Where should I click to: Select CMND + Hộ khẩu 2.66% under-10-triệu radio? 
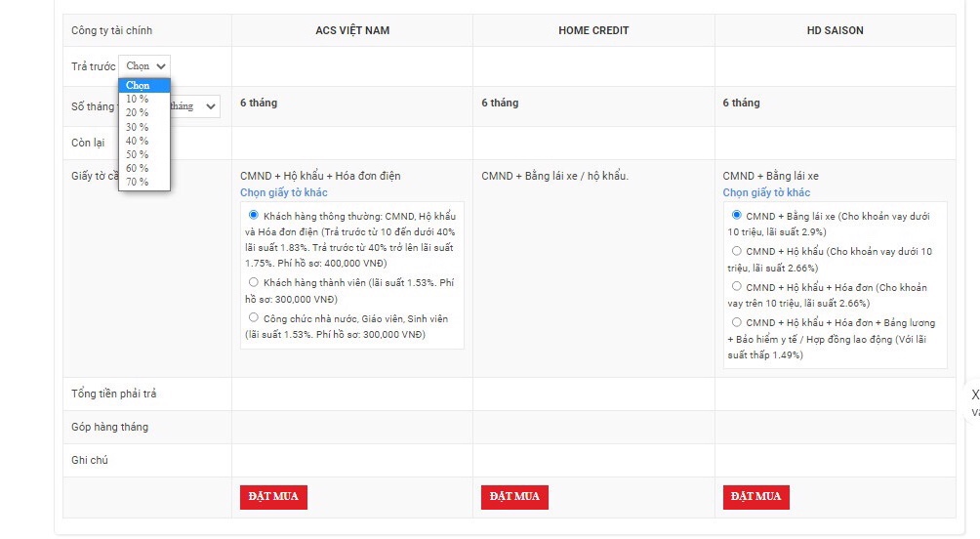coord(736,251)
